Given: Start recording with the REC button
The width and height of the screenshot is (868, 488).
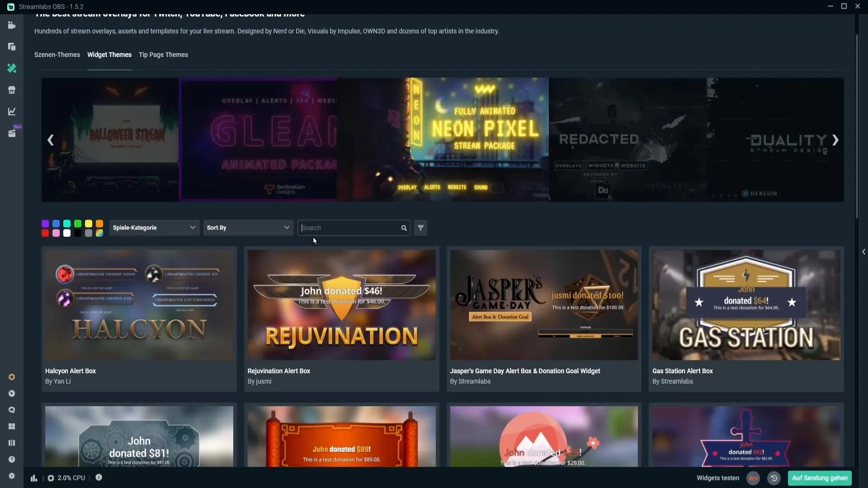Looking at the screenshot, I should (x=753, y=478).
